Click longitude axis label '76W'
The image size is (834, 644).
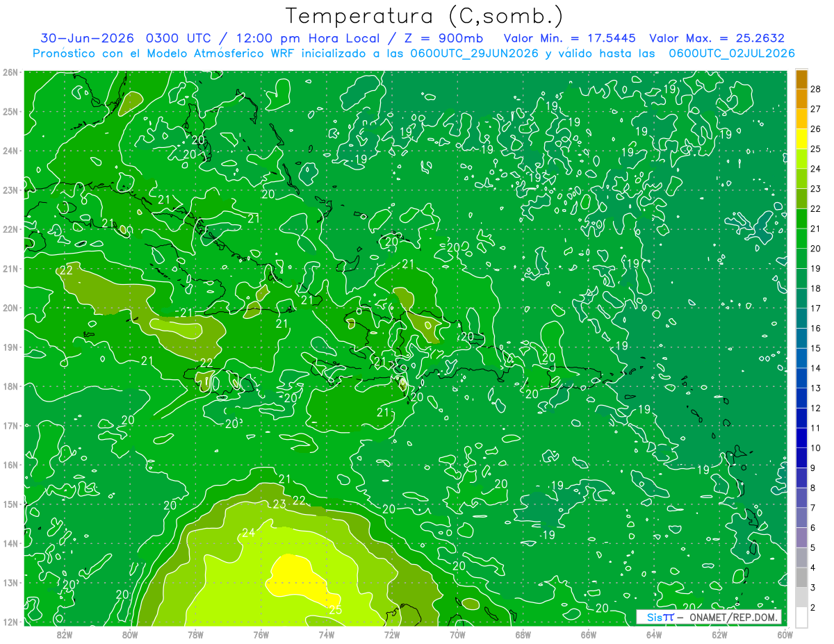pyautogui.click(x=261, y=634)
